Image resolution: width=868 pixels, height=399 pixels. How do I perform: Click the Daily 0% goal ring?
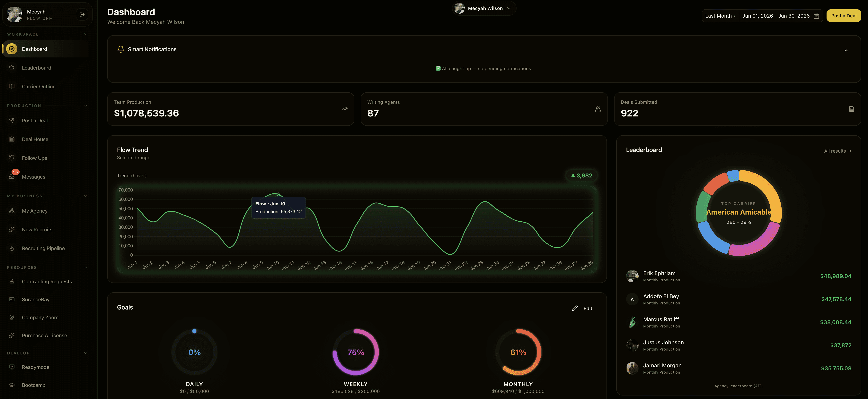(x=194, y=352)
